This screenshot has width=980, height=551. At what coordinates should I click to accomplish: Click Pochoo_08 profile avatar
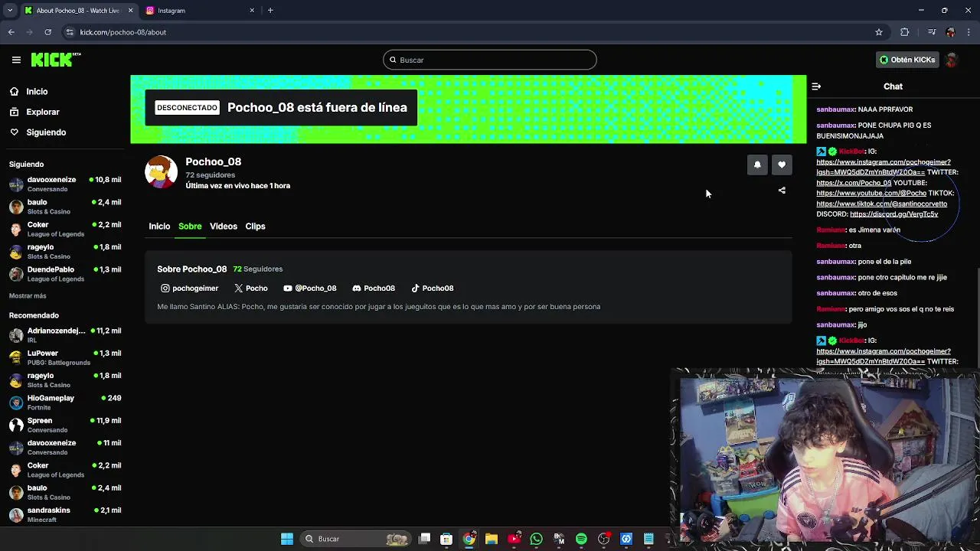(x=161, y=171)
